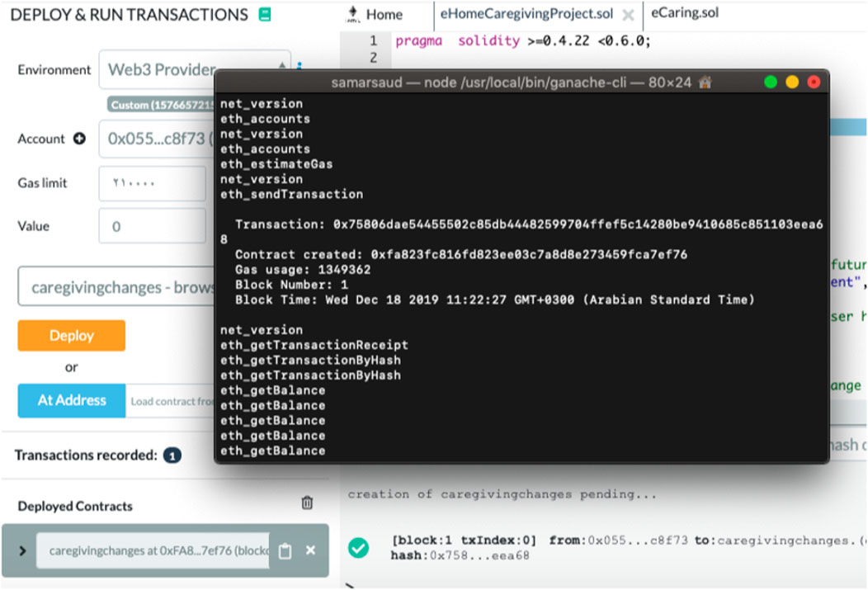Click the 'Block Time' line in the terminal
Viewport: 868px width, 590px height.
(495, 300)
